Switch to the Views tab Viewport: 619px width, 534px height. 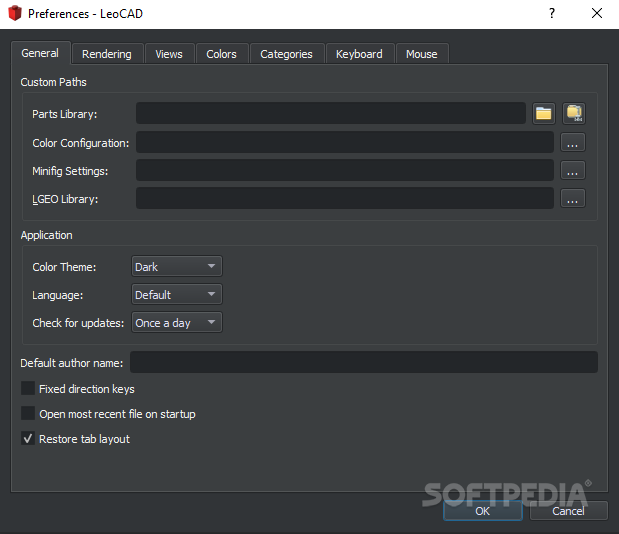click(x=169, y=54)
